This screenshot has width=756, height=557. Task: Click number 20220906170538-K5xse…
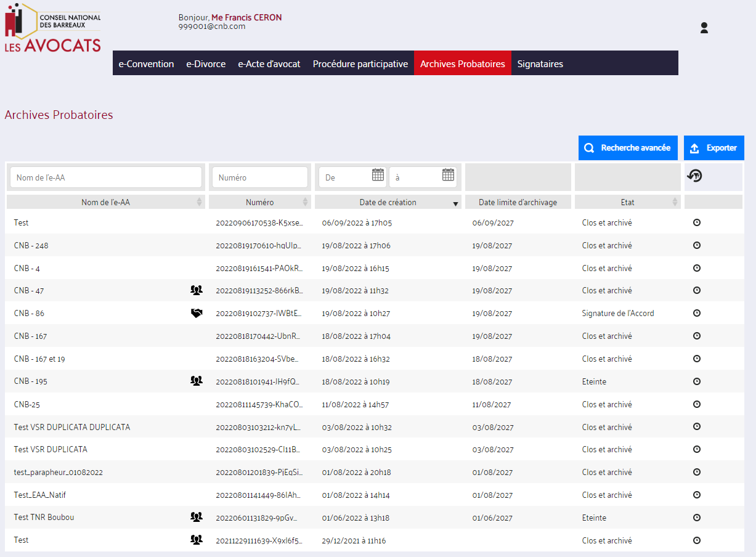(x=259, y=222)
